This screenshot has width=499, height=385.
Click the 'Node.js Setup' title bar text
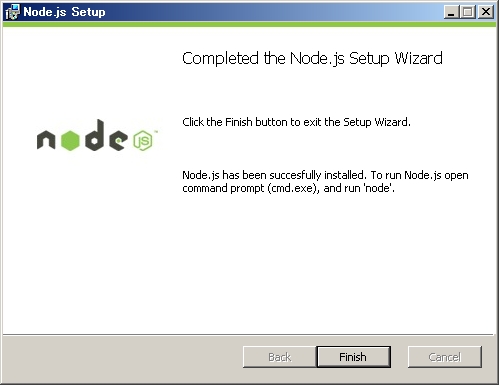click(64, 12)
